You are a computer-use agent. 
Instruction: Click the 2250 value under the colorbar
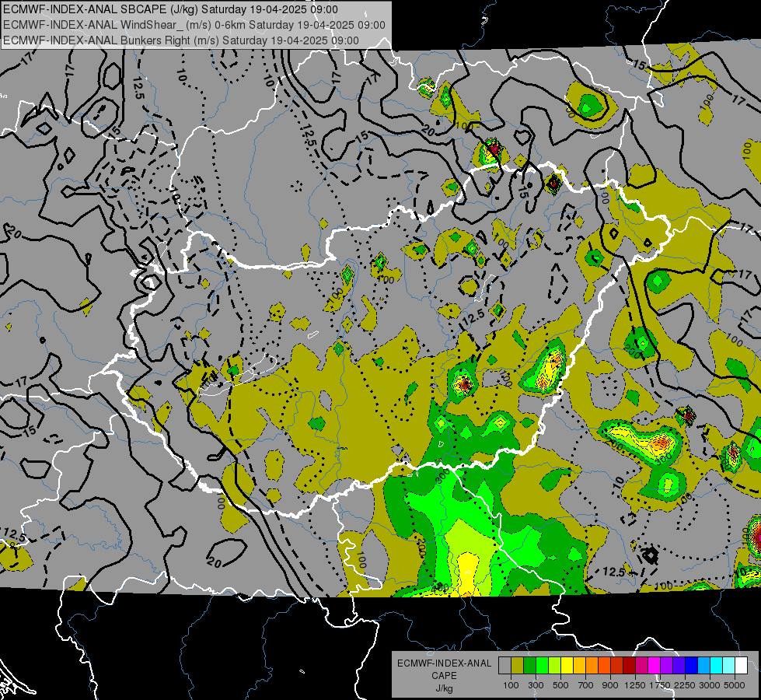click(x=686, y=685)
